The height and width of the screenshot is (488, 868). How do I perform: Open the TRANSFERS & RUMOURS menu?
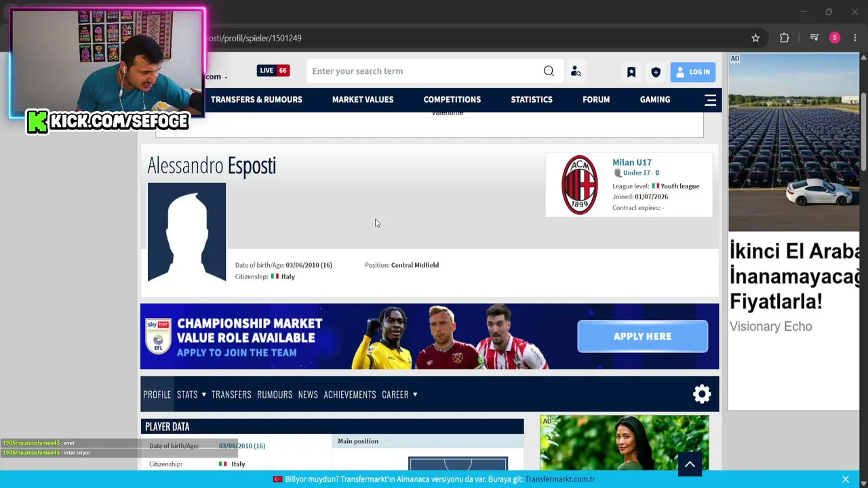256,100
